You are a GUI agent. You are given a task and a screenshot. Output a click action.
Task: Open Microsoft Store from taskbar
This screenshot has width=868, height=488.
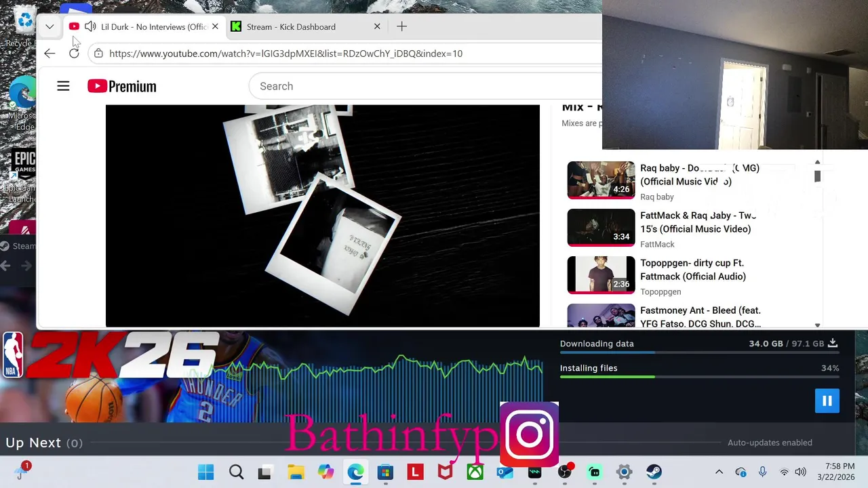click(385, 472)
